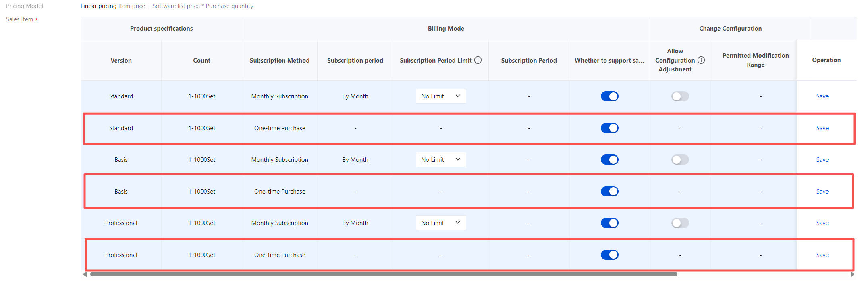Screen dimensions: 868x286
Task: Open No Limit dropdown for Standard row
Action: (x=441, y=96)
